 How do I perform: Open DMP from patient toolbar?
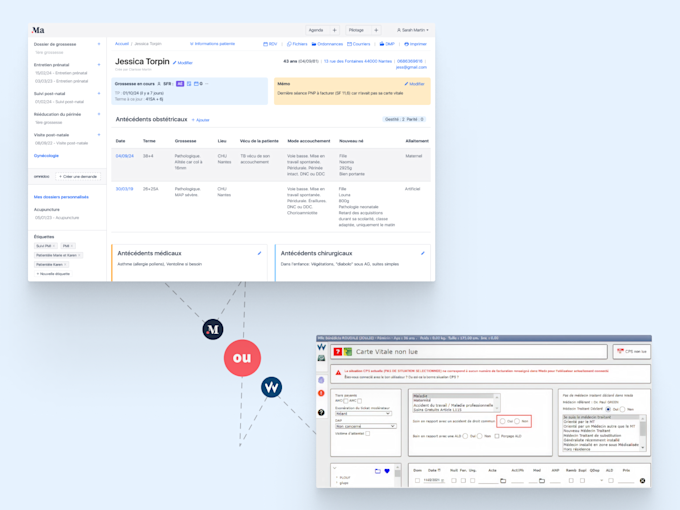387,44
